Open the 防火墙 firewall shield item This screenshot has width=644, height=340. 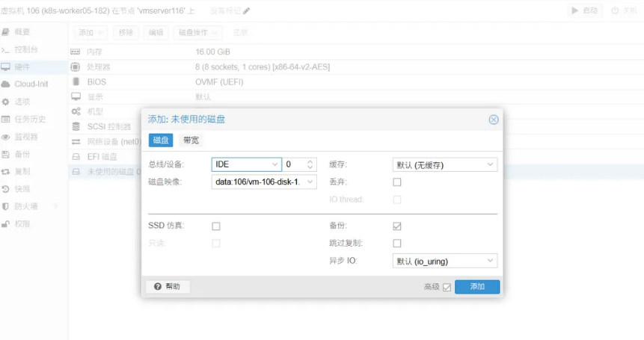[25, 206]
